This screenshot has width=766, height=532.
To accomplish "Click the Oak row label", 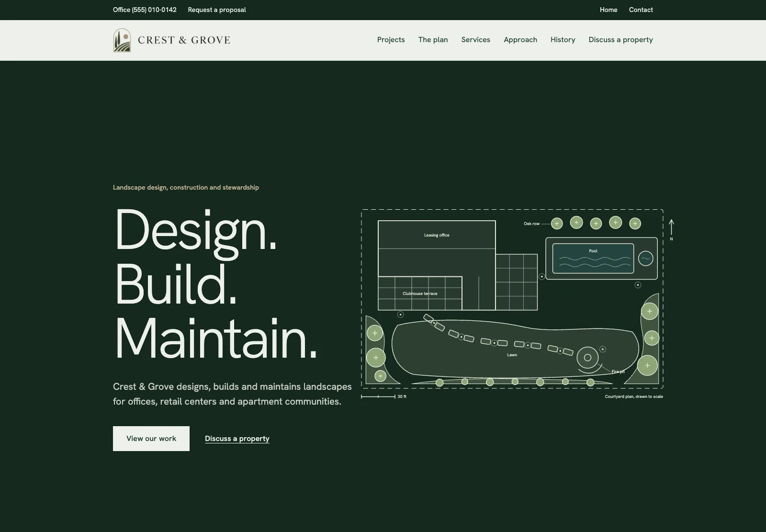I will tap(531, 224).
